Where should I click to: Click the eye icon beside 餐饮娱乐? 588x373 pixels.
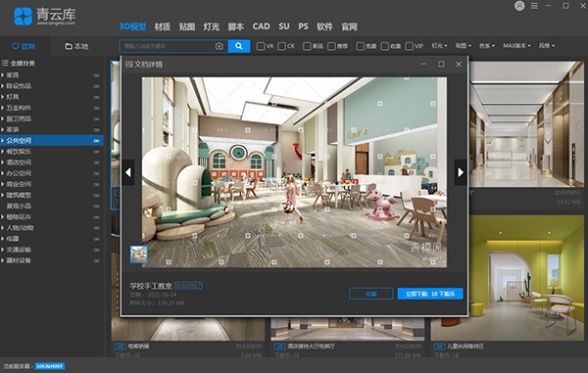[96, 152]
